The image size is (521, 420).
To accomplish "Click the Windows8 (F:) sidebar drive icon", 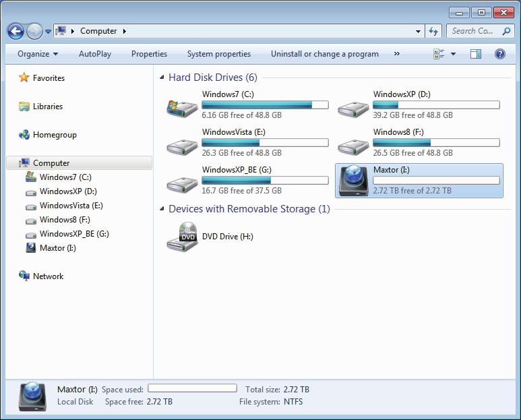I will tap(31, 220).
